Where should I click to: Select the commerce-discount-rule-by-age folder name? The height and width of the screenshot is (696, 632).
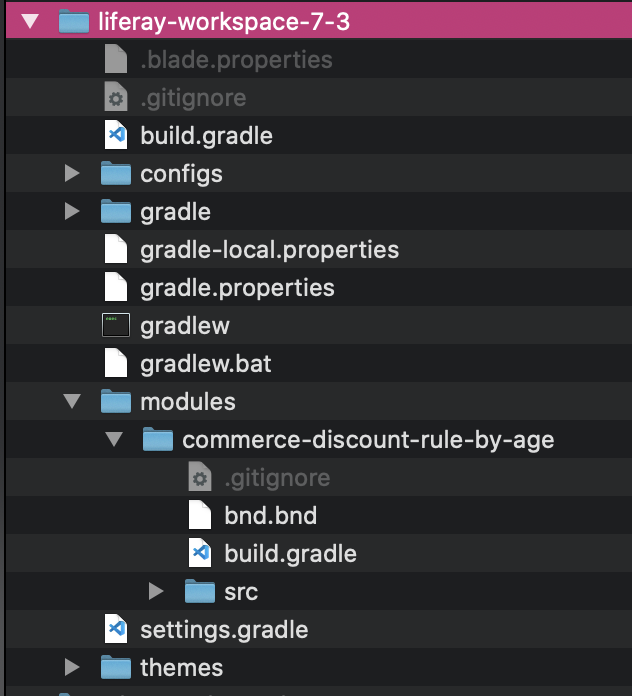coord(368,440)
